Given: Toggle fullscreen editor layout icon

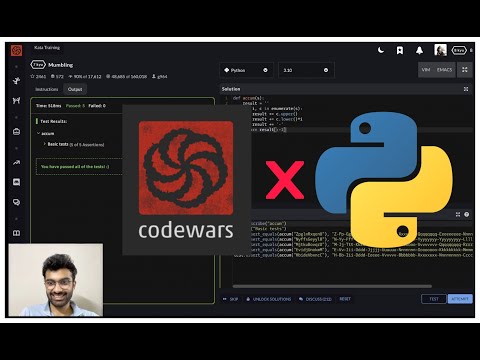Looking at the screenshot, I should [x=465, y=70].
